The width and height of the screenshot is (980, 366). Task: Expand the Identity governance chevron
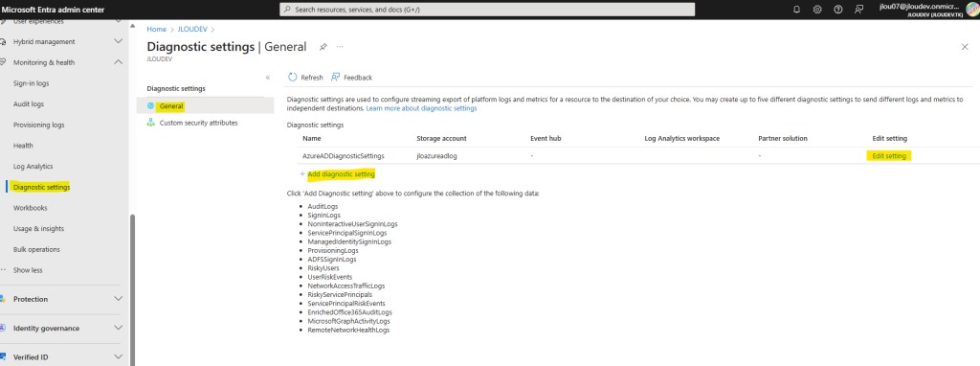(x=118, y=328)
